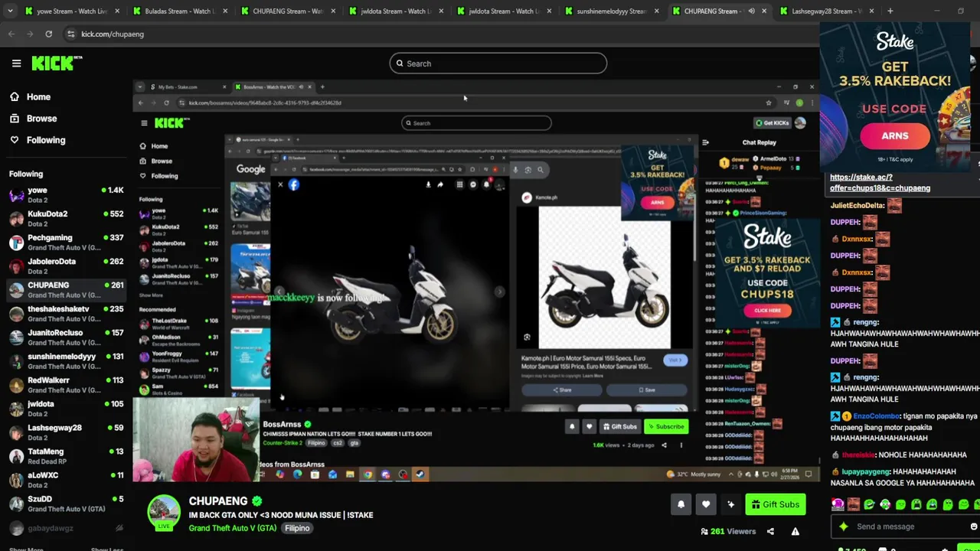This screenshot has height=551, width=980.
Task: Reload the kick.com/chupaeng page
Action: coord(48,34)
